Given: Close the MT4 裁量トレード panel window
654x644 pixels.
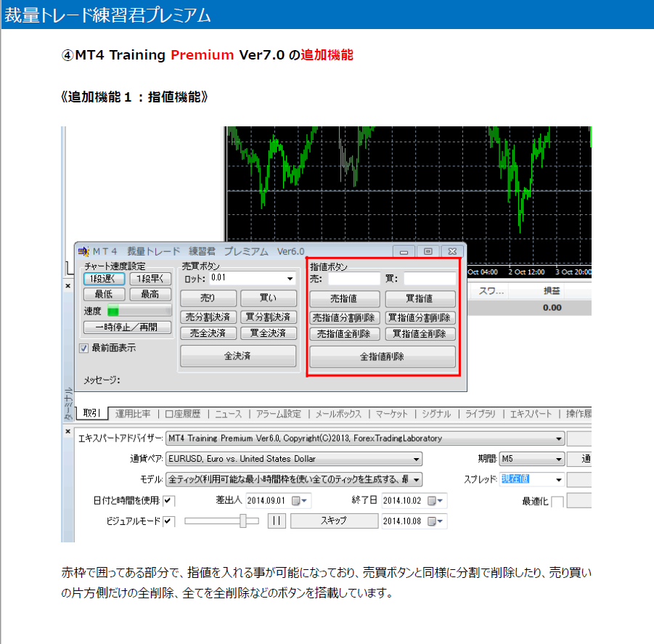Looking at the screenshot, I should pyautogui.click(x=452, y=251).
